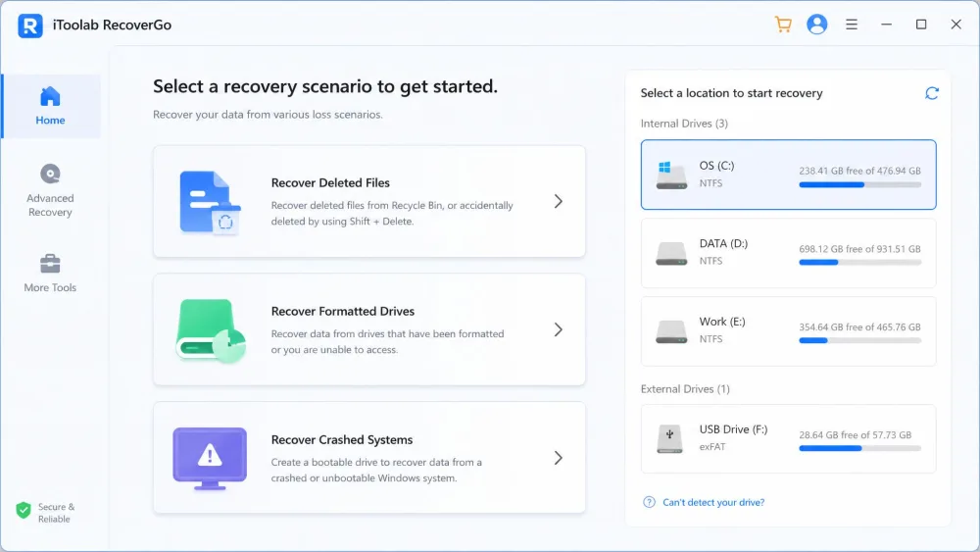Image resolution: width=980 pixels, height=552 pixels.
Task: Open the shopping cart icon
Action: click(783, 25)
